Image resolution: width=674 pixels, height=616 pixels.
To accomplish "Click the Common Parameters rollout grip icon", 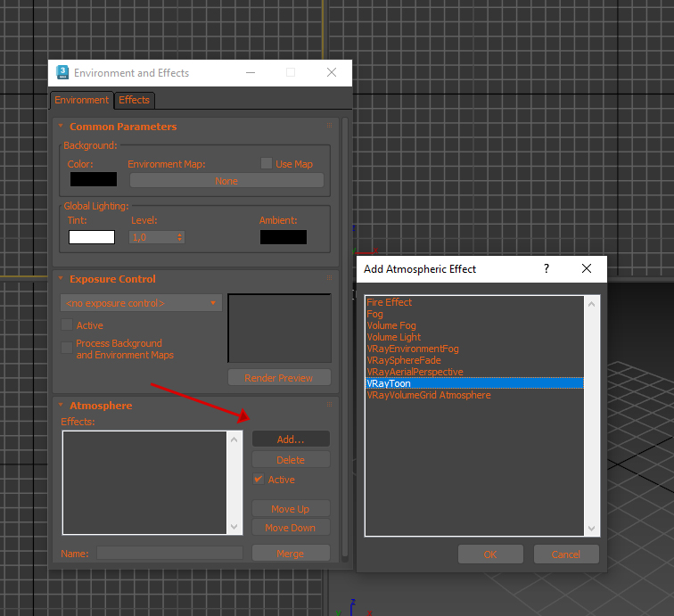I will tap(329, 126).
